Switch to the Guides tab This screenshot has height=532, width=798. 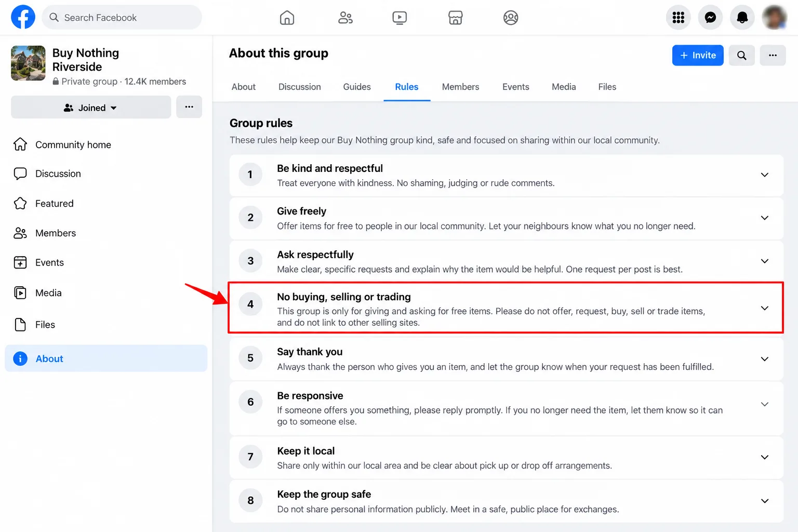click(x=357, y=87)
